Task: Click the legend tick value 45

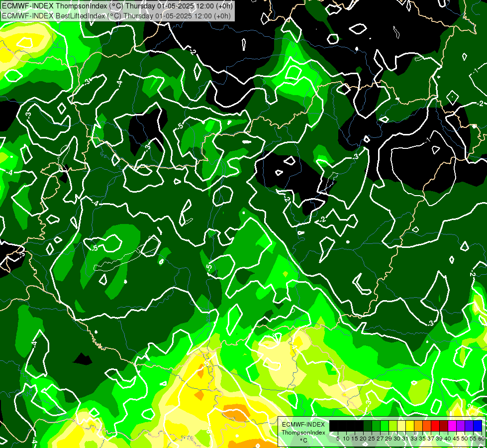Action: (456, 439)
